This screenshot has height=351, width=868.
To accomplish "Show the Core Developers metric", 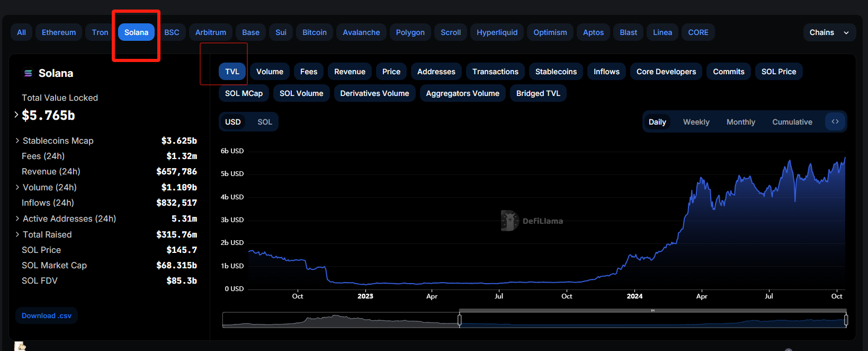I will (666, 72).
